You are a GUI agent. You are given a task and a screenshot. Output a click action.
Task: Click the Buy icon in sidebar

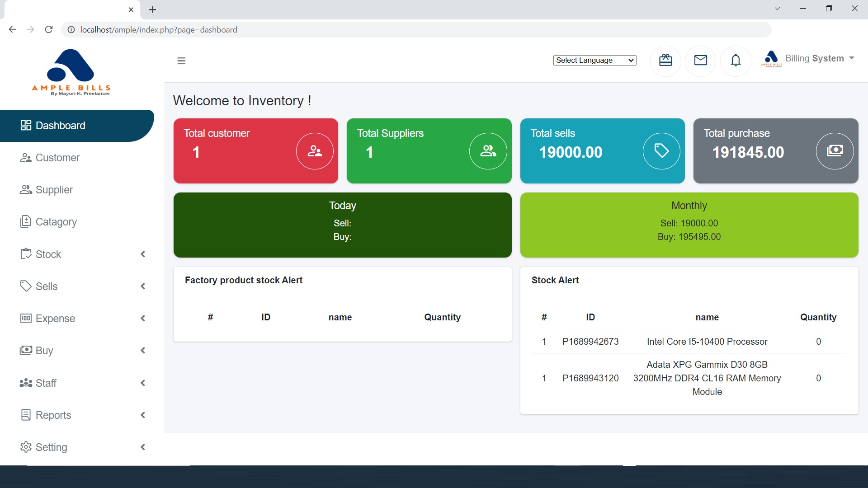(x=27, y=350)
